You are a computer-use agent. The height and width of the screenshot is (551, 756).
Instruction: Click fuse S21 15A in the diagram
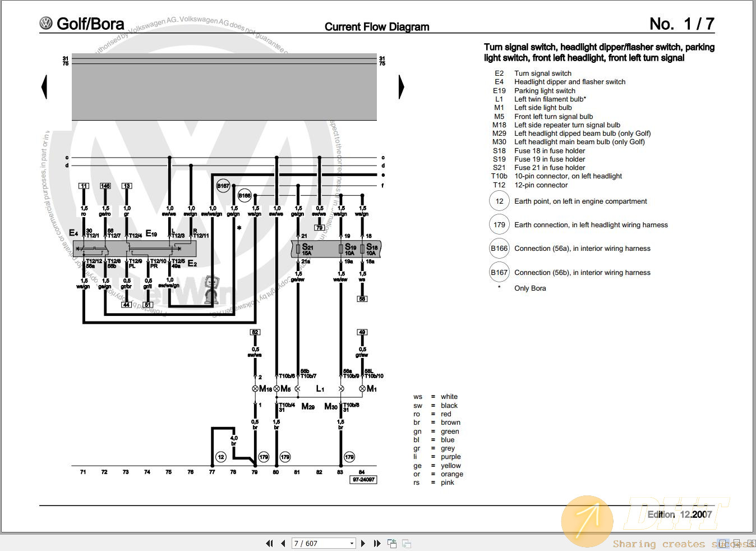click(304, 249)
